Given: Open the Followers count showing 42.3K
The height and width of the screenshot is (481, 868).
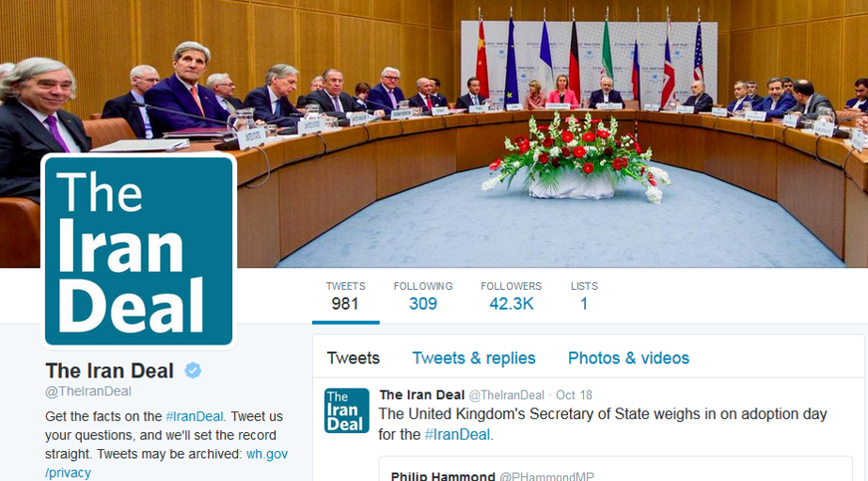Looking at the screenshot, I should point(511,296).
